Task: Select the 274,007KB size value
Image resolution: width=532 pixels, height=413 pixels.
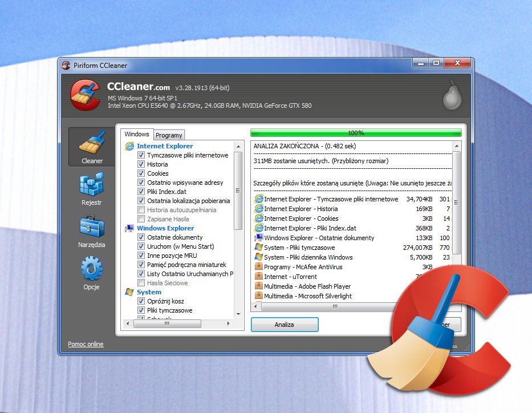Action: click(417, 248)
